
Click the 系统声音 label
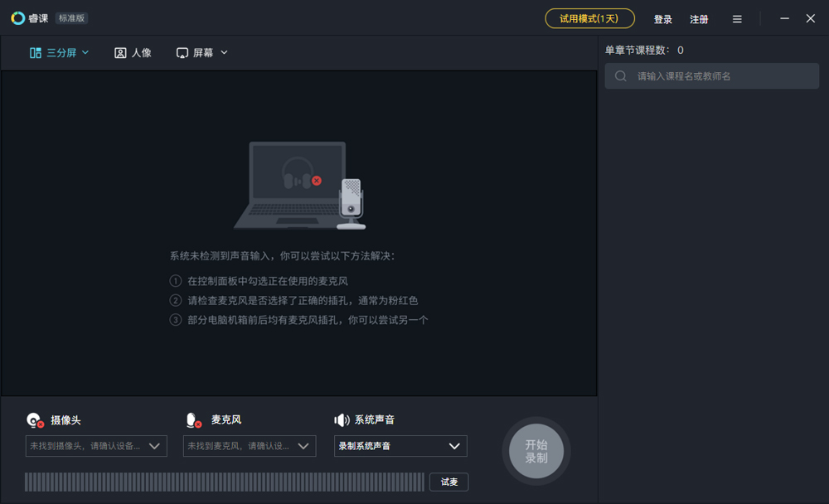(375, 420)
